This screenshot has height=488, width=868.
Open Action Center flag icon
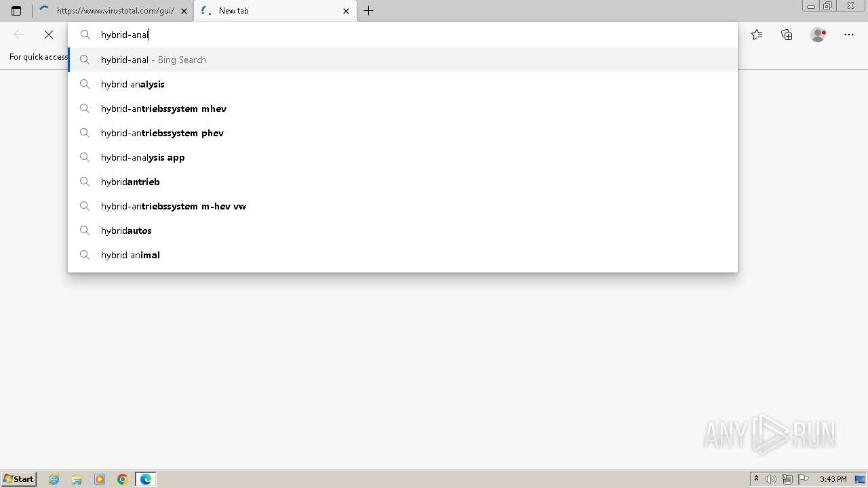[x=804, y=479]
